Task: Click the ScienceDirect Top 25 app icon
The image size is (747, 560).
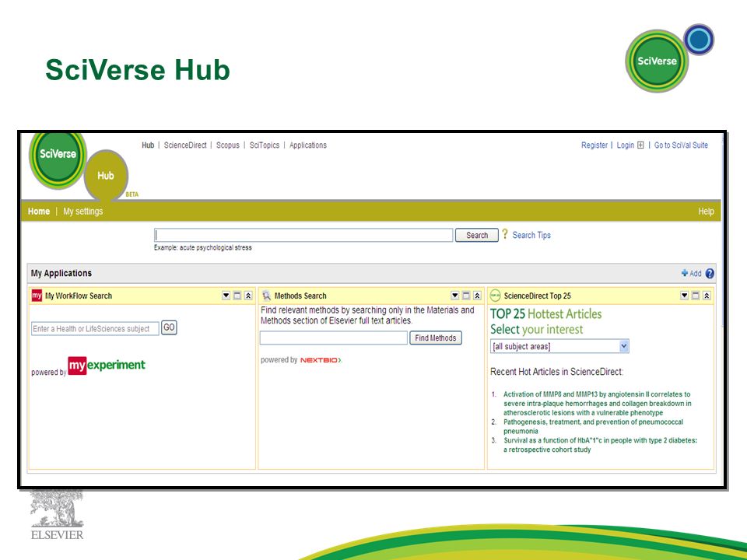Action: [496, 296]
